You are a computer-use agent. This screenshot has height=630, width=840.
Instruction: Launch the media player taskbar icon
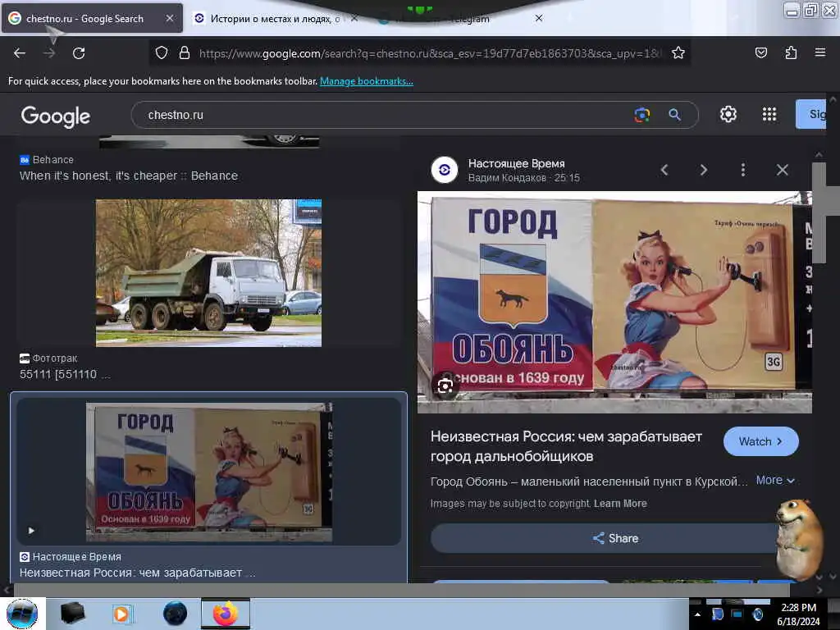point(121,614)
